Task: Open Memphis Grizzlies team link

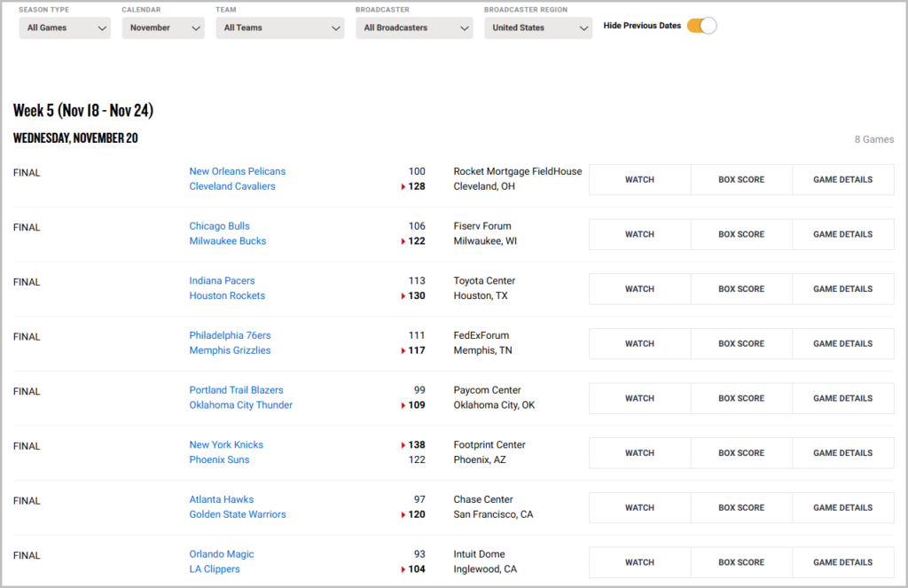Action: coord(230,350)
